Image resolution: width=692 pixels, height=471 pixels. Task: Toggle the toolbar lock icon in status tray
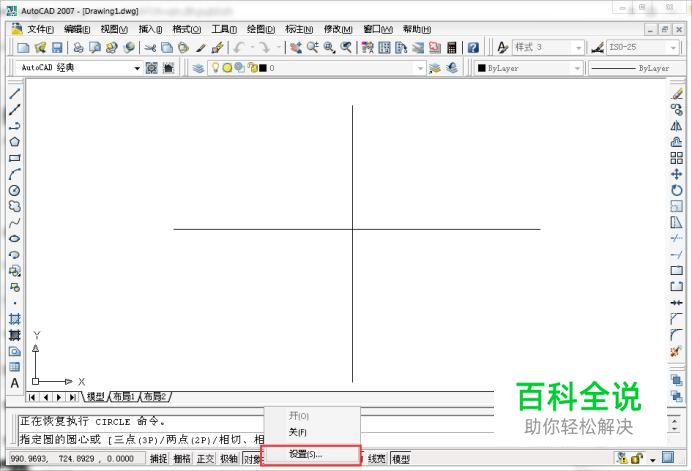[x=636, y=459]
